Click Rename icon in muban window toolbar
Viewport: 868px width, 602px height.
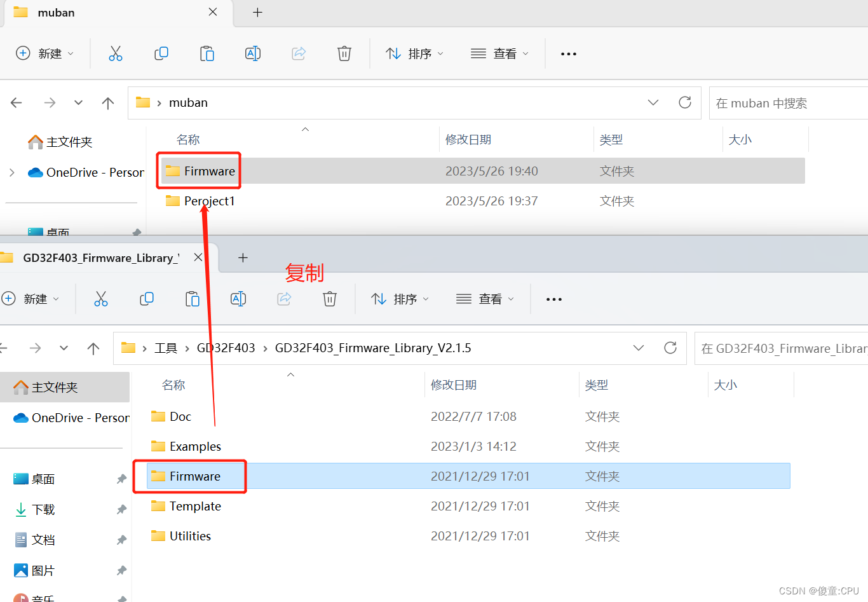point(253,53)
